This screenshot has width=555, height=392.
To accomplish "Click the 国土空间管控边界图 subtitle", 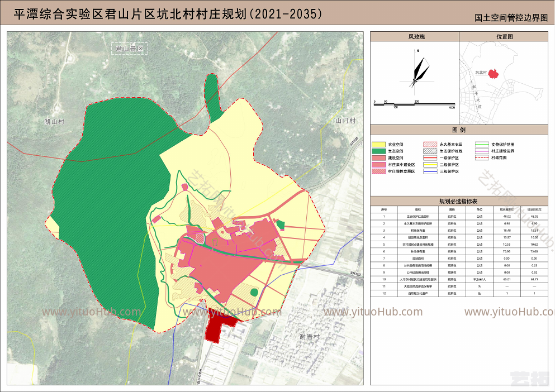I will (x=511, y=18).
